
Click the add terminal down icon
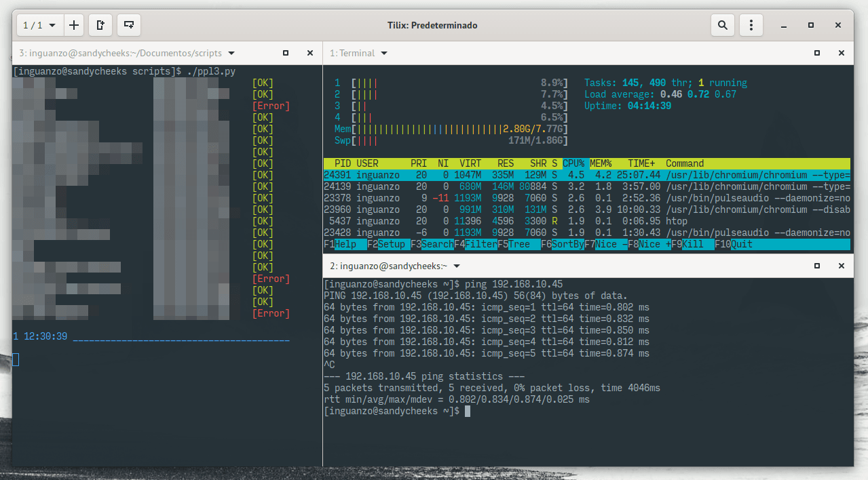coord(128,25)
